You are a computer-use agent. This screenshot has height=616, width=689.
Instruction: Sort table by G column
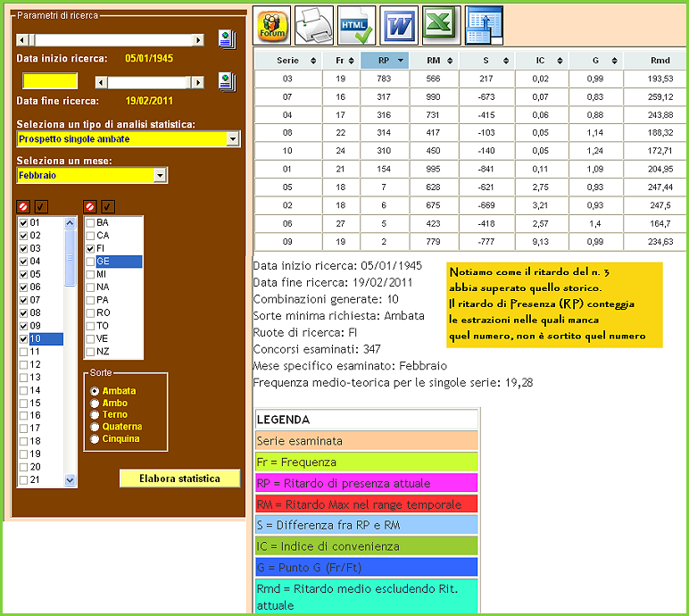pyautogui.click(x=596, y=61)
